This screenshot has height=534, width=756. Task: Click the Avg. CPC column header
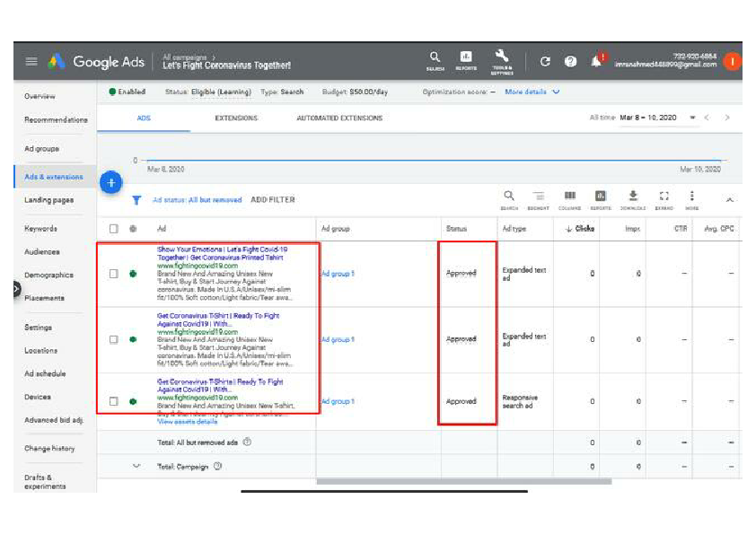pyautogui.click(x=719, y=229)
